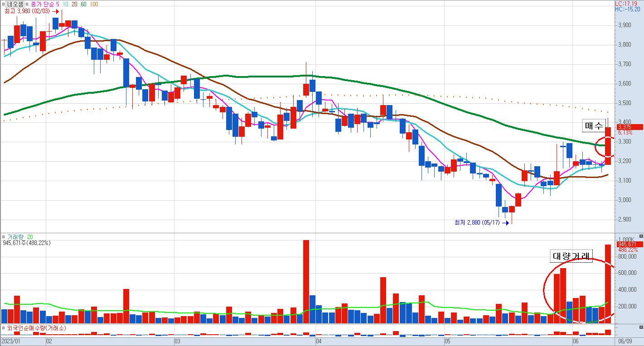Image resolution: width=644 pixels, height=346 pixels.
Task: Click the 488.22% volume axis value
Action: 628,250
